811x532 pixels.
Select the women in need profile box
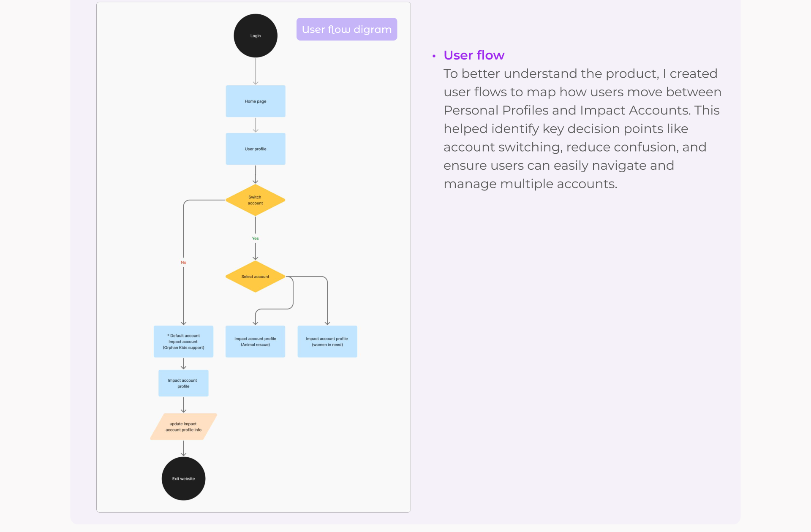[x=327, y=342]
